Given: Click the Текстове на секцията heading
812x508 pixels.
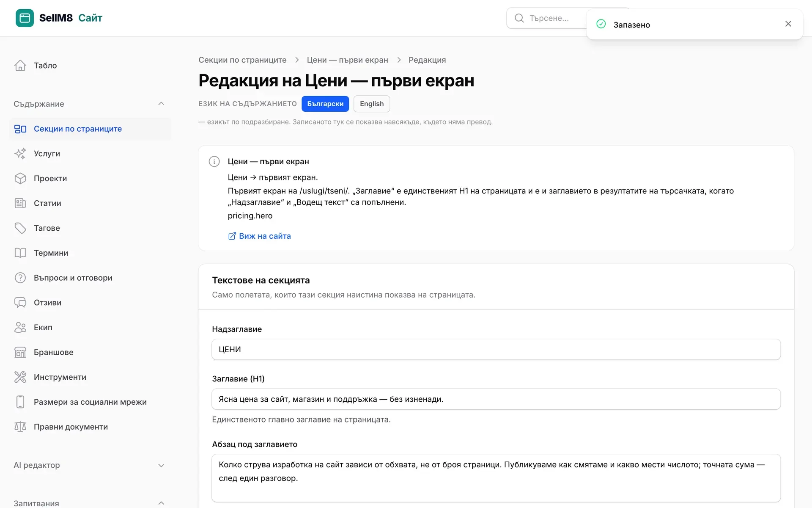Looking at the screenshot, I should 261,280.
